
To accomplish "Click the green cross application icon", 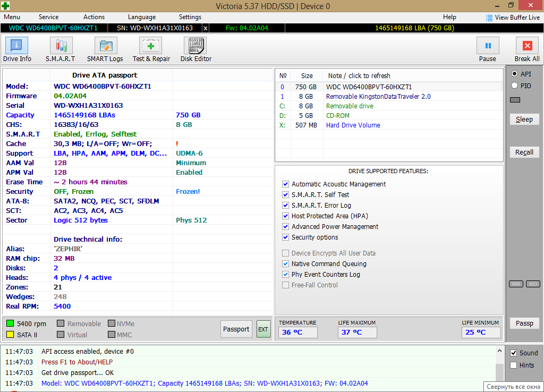I will click(5, 5).
